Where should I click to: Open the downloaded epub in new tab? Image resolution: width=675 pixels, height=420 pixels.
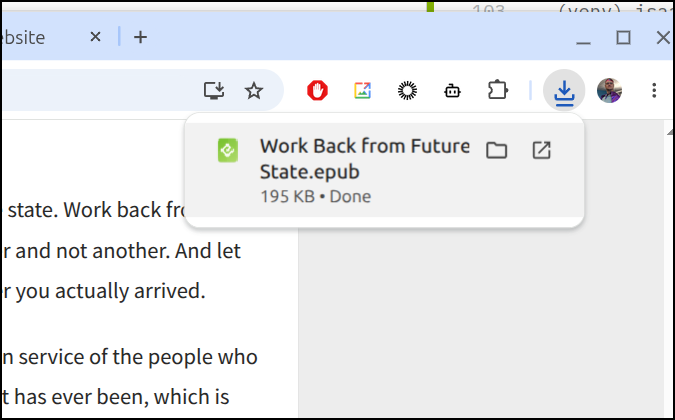coord(541,150)
